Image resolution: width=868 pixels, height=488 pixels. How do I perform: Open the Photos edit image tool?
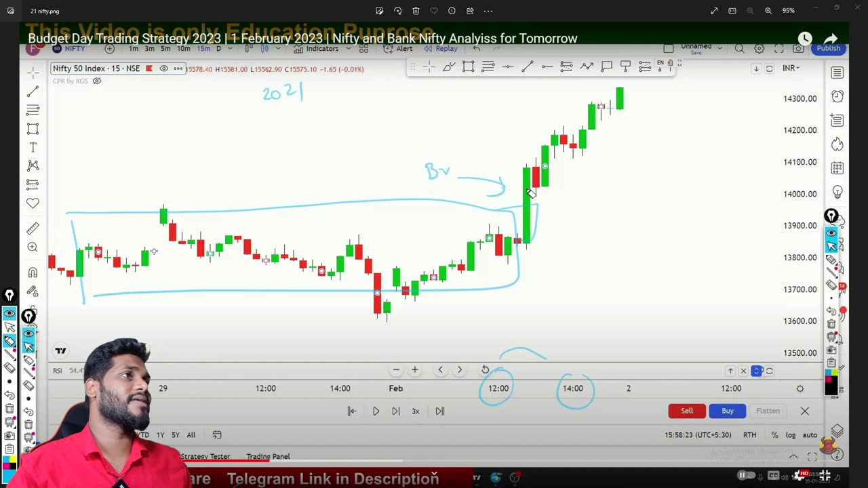[379, 11]
